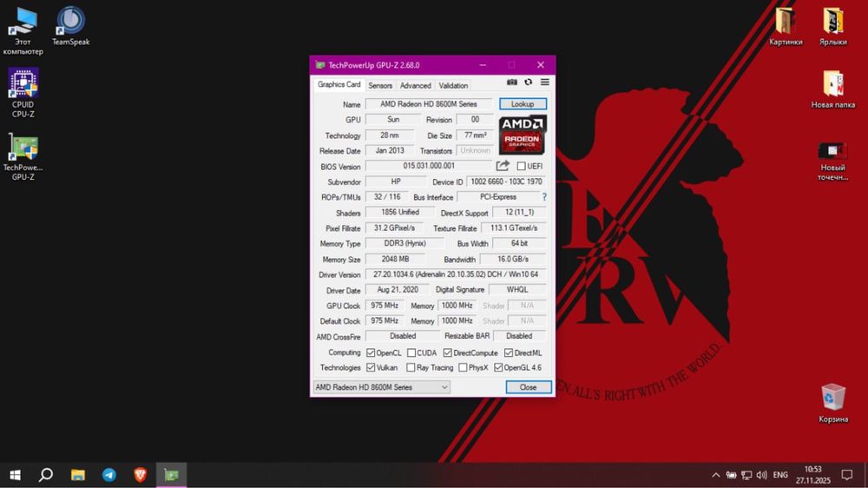
Task: Open Telegram from the taskbar
Action: tap(109, 475)
